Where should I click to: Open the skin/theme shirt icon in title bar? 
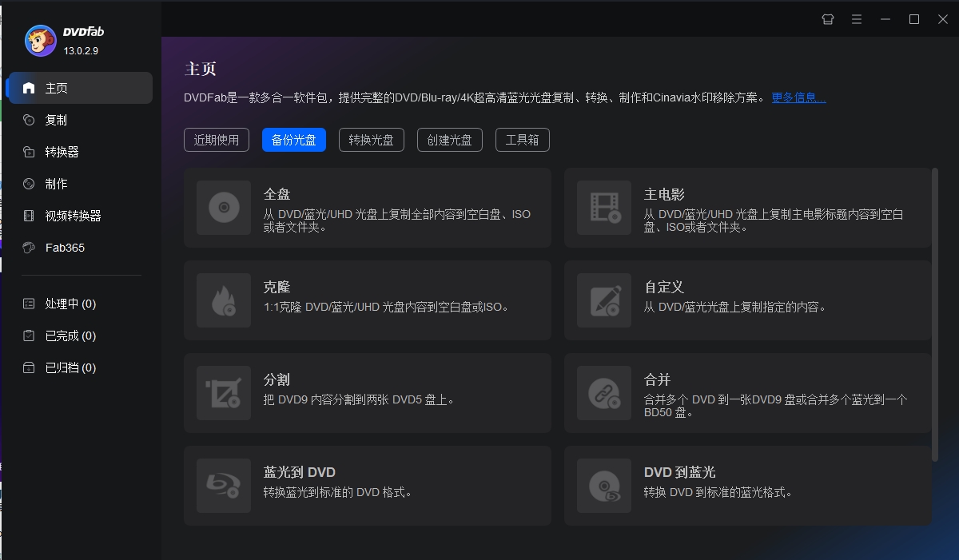coord(828,19)
